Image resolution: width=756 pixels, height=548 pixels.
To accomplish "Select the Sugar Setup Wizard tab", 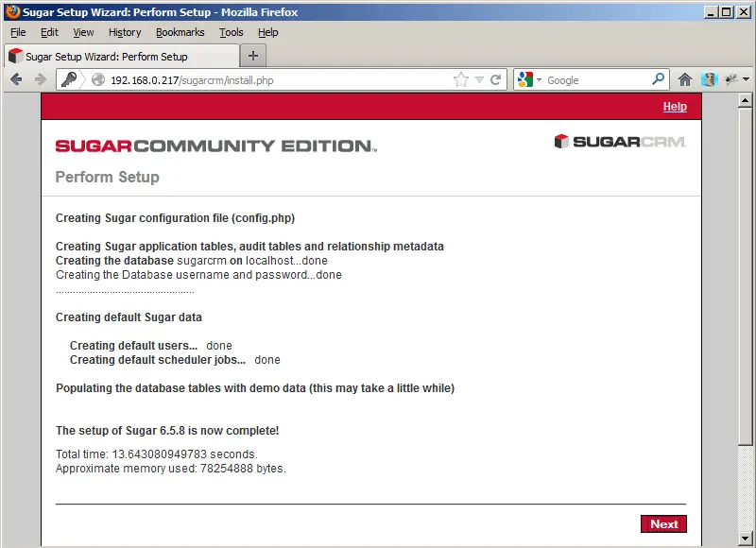I will click(x=122, y=57).
